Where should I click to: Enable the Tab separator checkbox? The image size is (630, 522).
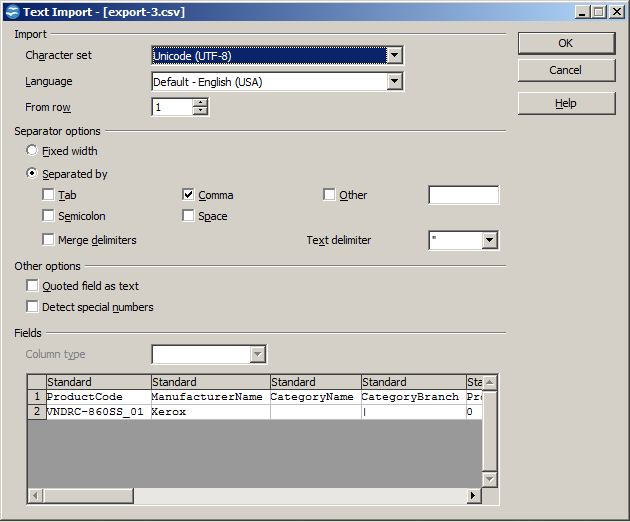pyautogui.click(x=49, y=195)
